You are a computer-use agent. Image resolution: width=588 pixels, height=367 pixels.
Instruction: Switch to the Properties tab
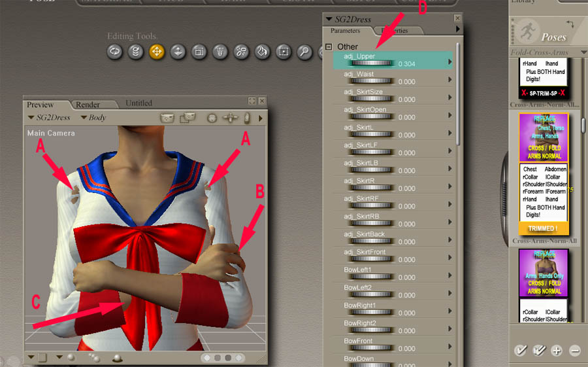pyautogui.click(x=400, y=31)
